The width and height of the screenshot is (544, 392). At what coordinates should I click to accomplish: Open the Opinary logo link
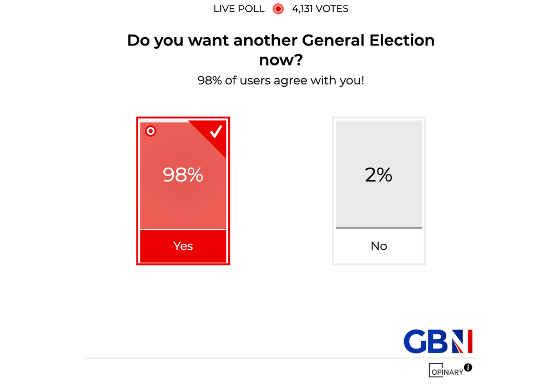pyautogui.click(x=446, y=371)
